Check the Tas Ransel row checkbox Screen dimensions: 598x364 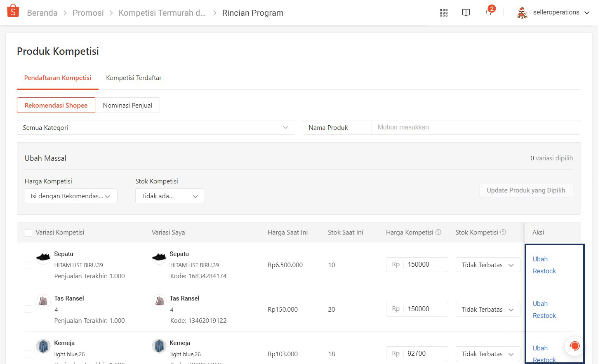[x=28, y=309]
